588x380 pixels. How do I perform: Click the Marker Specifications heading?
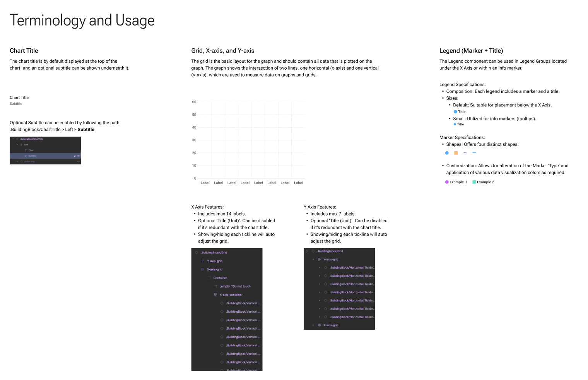(x=462, y=137)
